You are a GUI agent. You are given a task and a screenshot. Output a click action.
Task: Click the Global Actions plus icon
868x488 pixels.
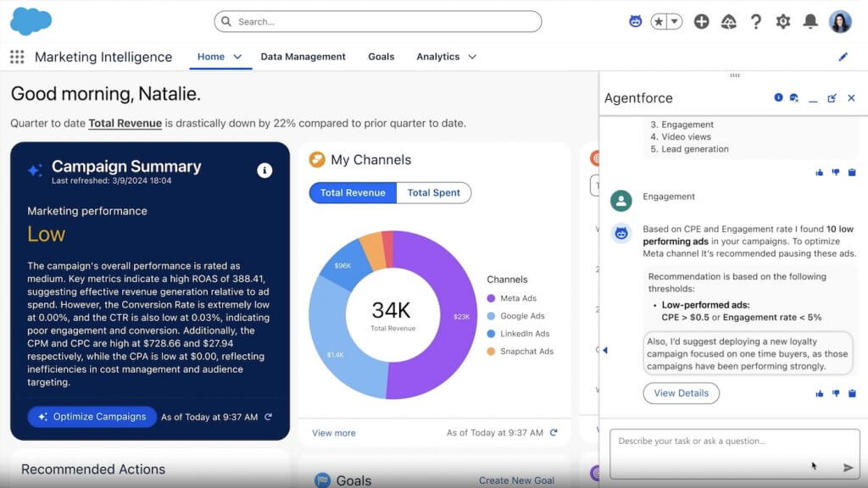[x=702, y=21]
